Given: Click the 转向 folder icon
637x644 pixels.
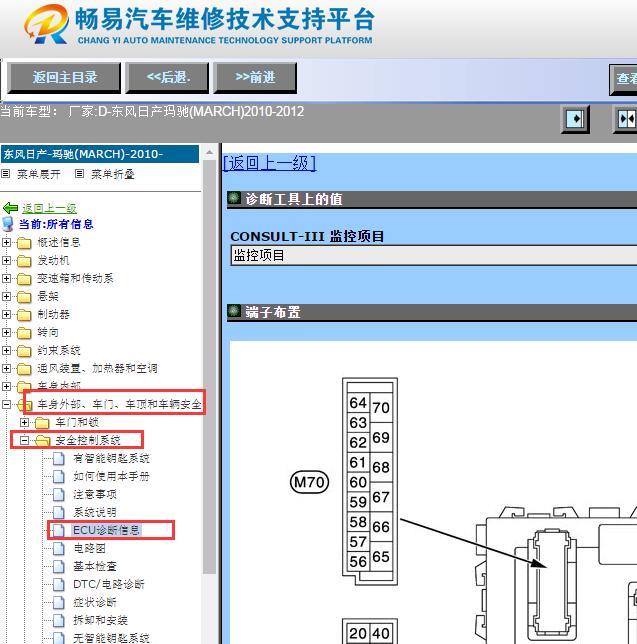Looking at the screenshot, I should pos(24,333).
